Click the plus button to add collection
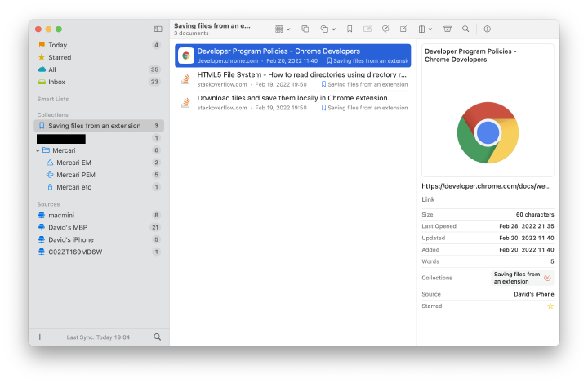The image size is (588, 384). point(40,337)
